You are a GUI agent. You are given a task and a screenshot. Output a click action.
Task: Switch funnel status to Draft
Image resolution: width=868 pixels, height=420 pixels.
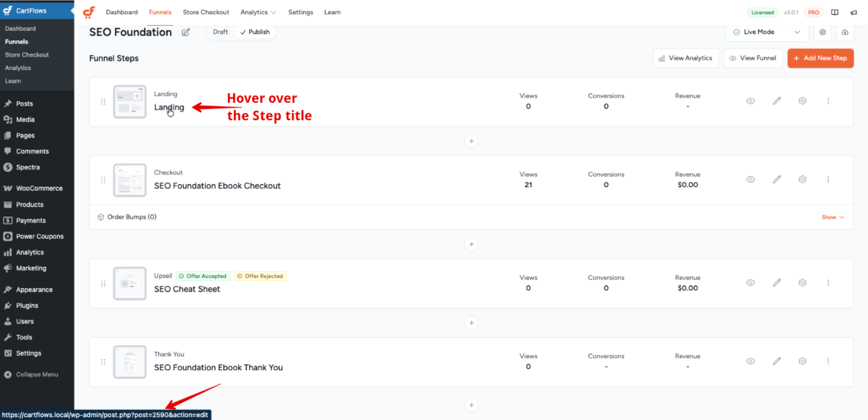tap(220, 32)
